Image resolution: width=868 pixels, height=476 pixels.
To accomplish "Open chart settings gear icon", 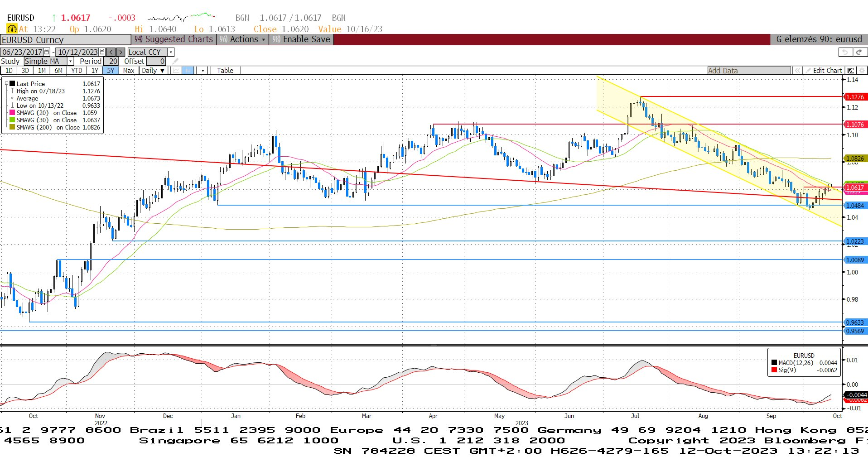I will 862,71.
